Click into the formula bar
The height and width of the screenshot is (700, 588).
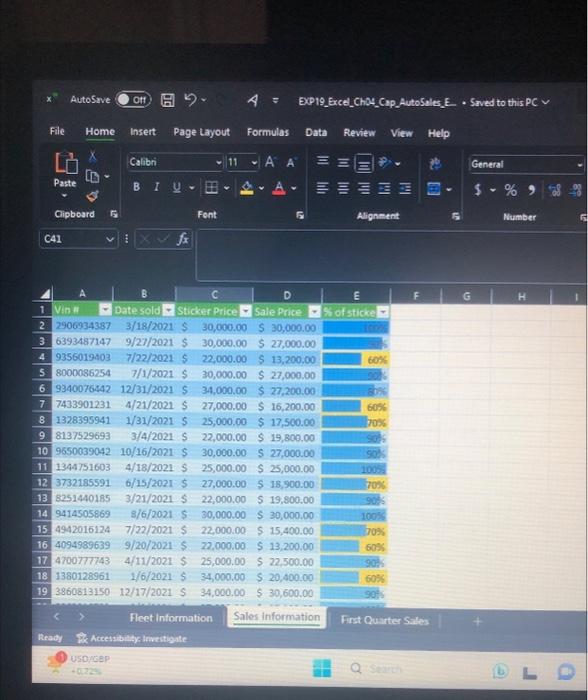[391, 255]
